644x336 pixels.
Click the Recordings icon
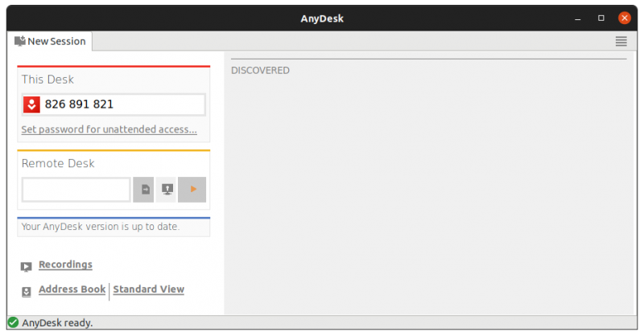[x=27, y=267]
